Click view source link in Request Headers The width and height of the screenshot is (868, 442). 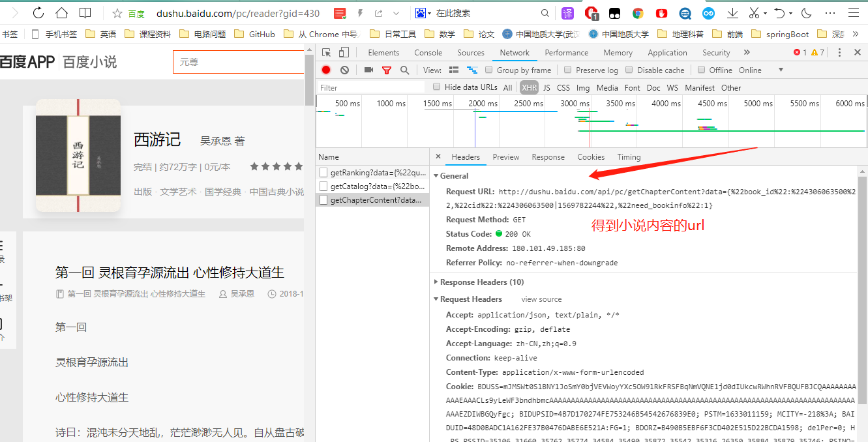541,299
